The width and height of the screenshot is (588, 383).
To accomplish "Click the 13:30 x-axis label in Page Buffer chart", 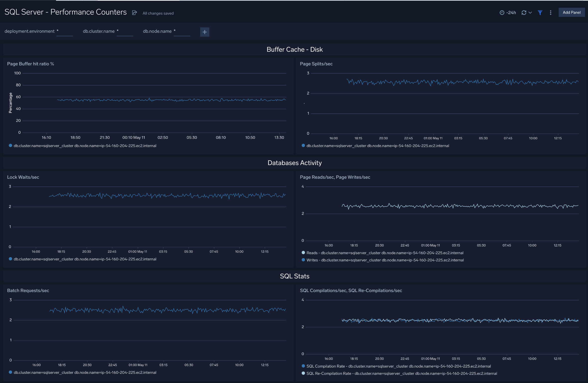I will [279, 138].
